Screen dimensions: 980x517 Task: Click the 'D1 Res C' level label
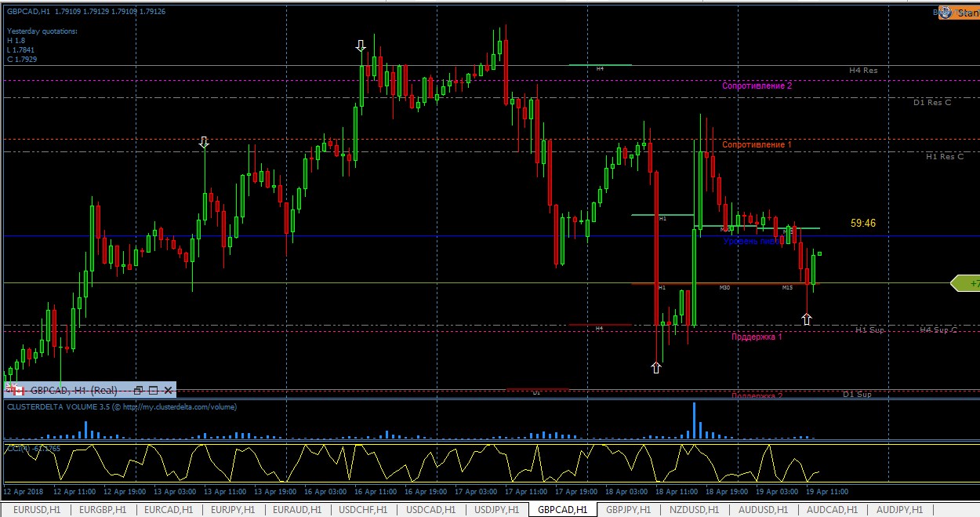pos(932,103)
